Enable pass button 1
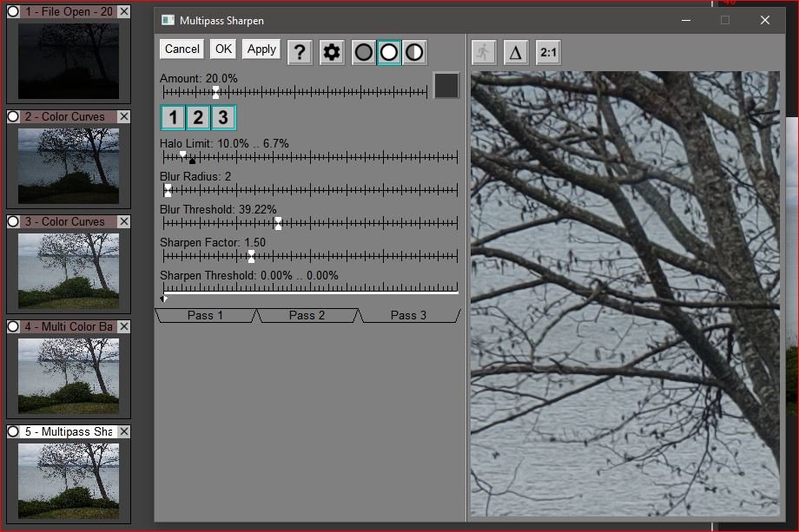Image resolution: width=799 pixels, height=532 pixels. [x=172, y=116]
